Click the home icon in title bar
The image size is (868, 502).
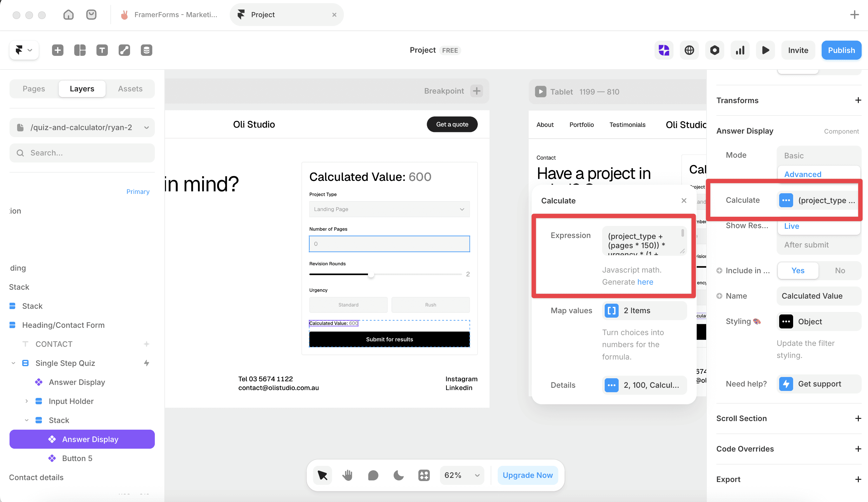(69, 15)
